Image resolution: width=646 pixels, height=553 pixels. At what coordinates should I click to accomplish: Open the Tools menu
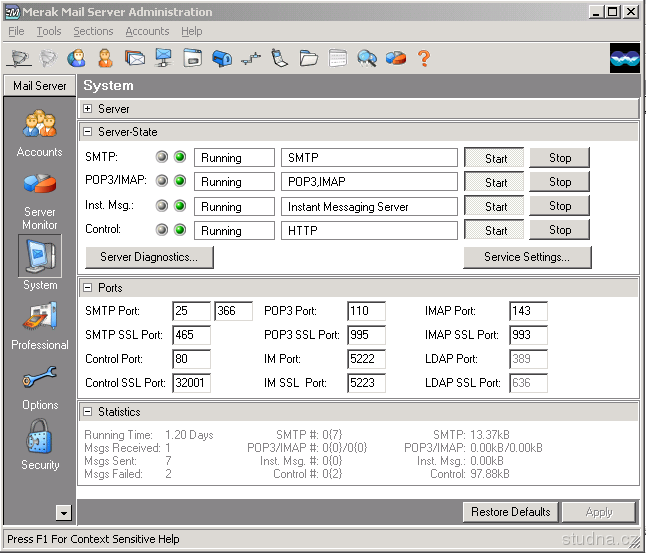pyautogui.click(x=49, y=31)
